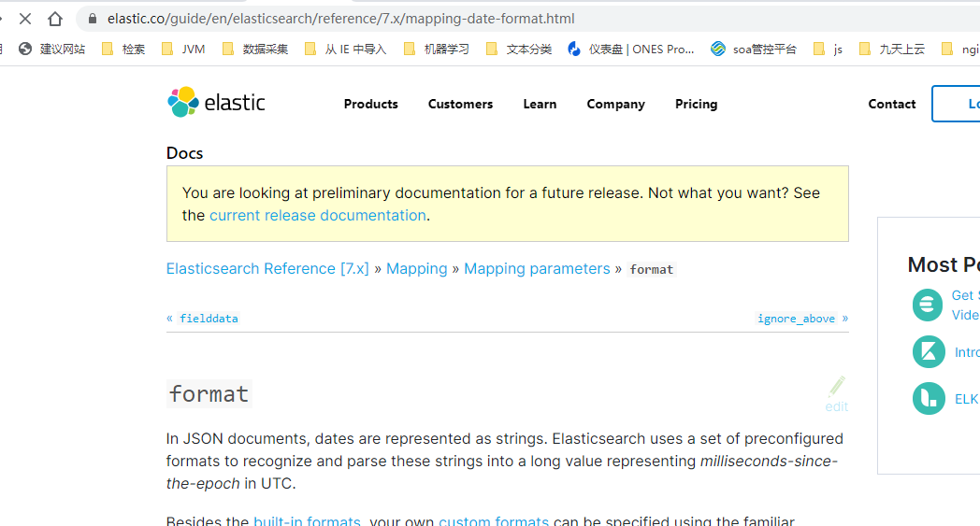Click the Login button
980x526 pixels.
point(957,104)
